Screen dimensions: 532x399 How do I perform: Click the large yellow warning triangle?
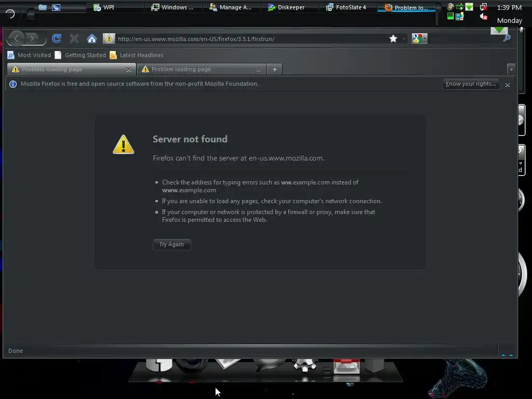coord(124,144)
